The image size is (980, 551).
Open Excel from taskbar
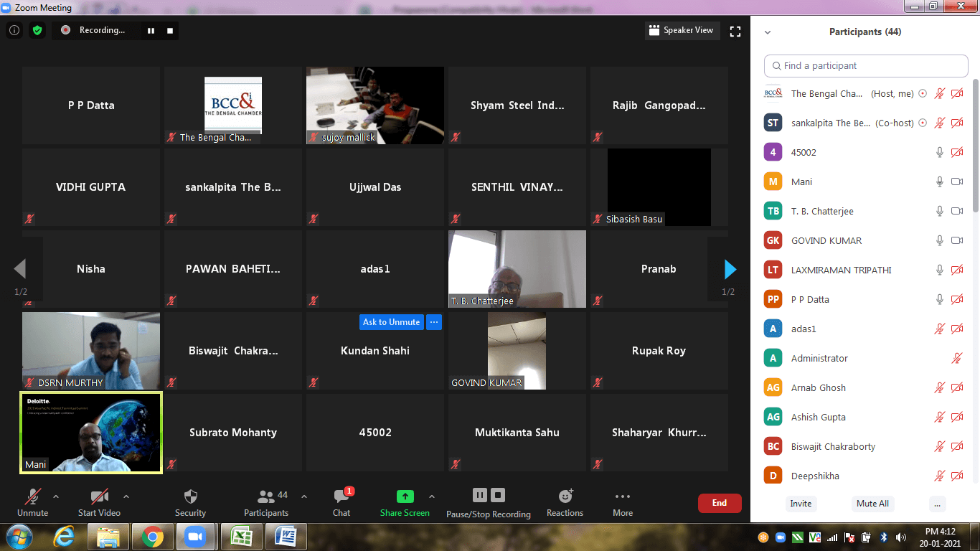tap(241, 537)
